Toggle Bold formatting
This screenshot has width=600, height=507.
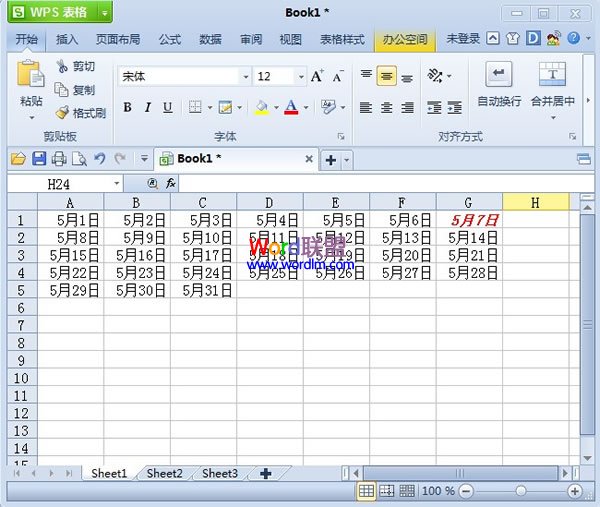127,108
